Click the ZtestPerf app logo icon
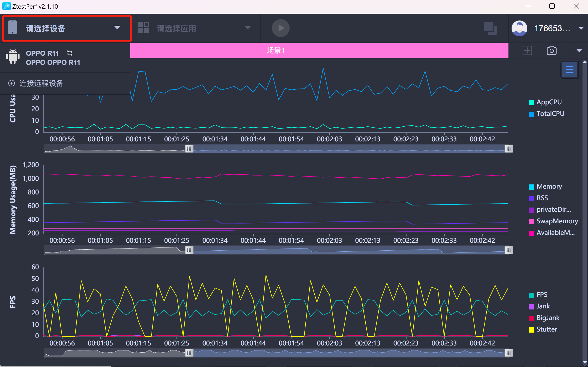 [6, 6]
